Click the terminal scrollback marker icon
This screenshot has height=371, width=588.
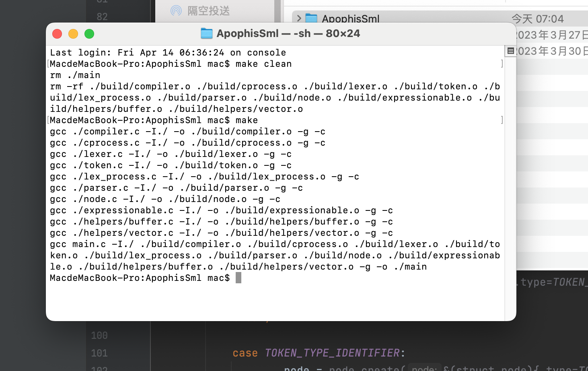click(510, 51)
